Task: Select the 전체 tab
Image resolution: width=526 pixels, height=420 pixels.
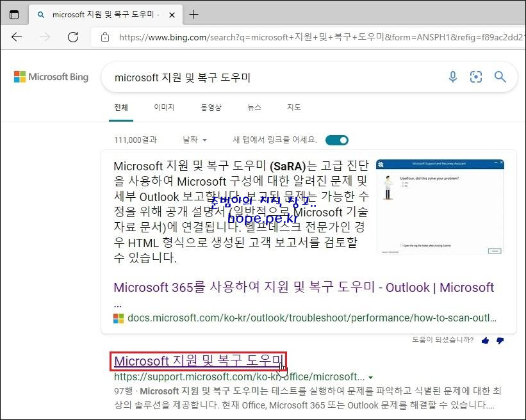Action: click(120, 108)
